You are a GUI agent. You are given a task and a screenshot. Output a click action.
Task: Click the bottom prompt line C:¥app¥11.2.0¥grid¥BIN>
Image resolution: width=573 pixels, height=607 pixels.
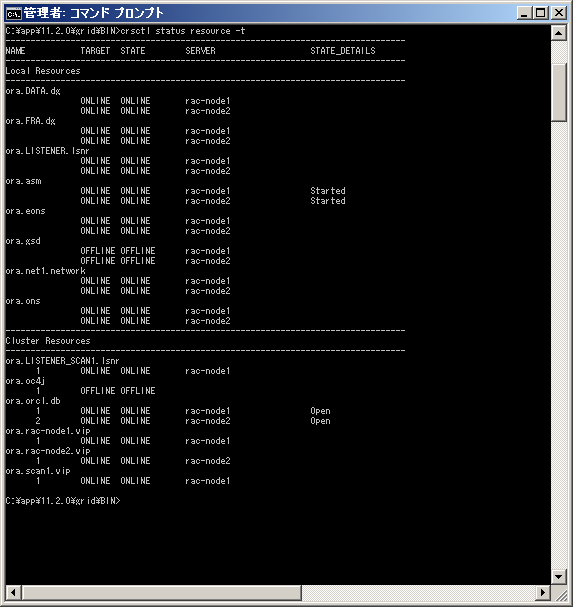coord(63,501)
